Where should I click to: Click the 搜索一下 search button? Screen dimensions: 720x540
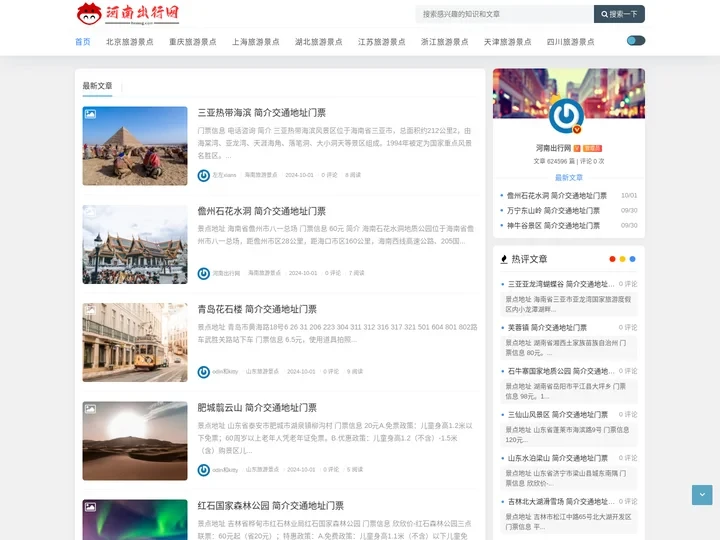click(x=619, y=14)
